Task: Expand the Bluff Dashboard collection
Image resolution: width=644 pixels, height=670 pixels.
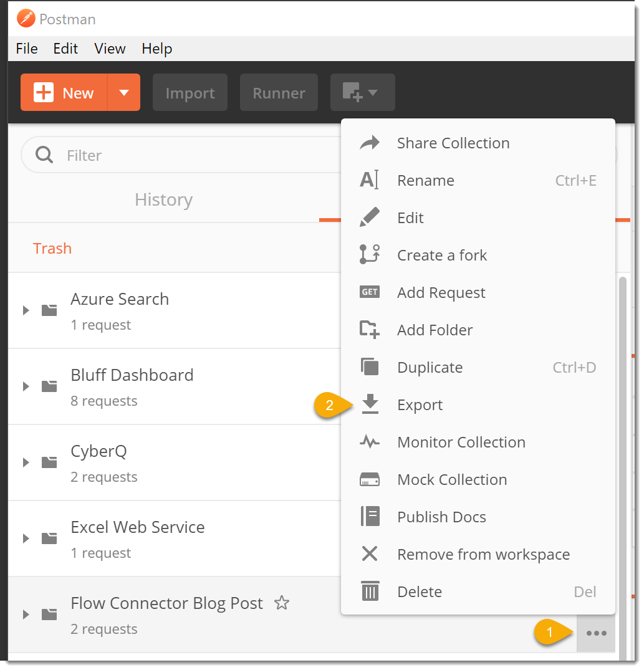Action: click(26, 386)
